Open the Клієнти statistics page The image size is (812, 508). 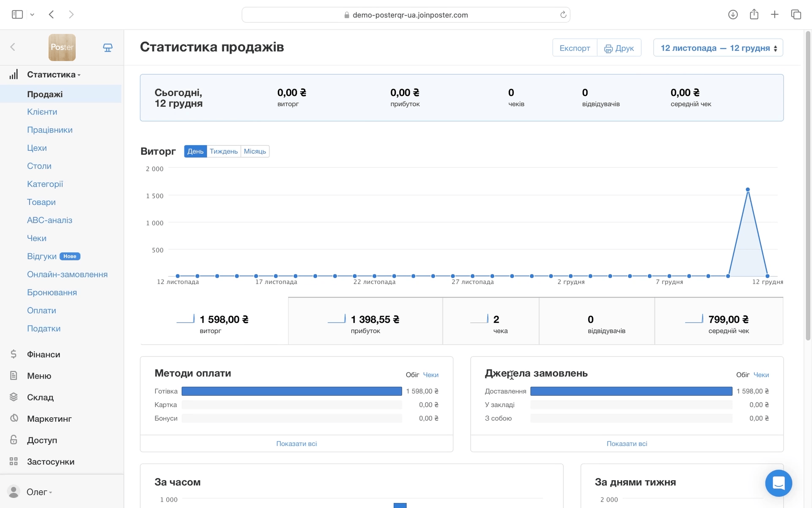click(x=42, y=112)
